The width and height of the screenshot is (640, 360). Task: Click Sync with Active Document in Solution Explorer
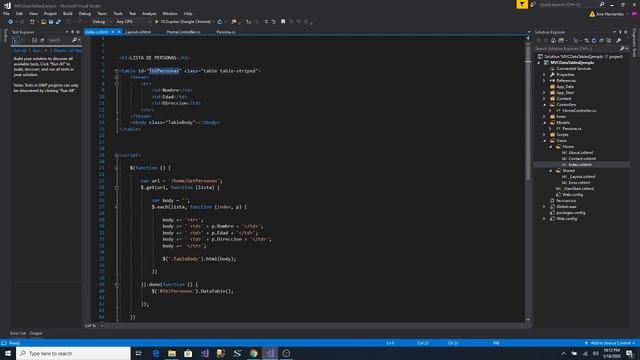[x=587, y=40]
